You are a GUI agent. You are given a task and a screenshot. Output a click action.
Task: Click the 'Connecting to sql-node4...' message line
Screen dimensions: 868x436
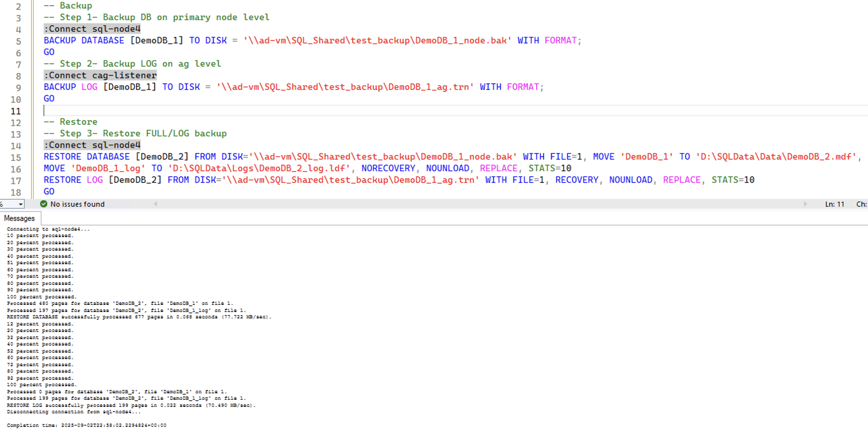(x=48, y=229)
